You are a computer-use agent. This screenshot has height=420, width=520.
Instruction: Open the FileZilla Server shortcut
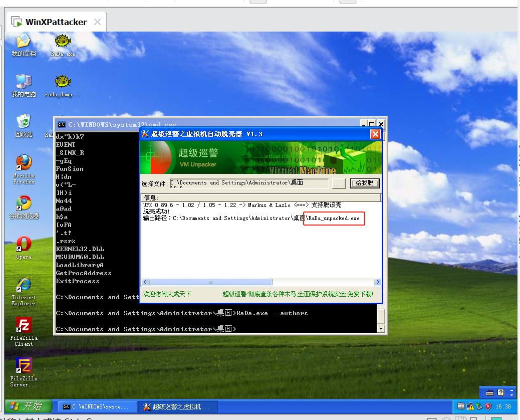point(24,372)
